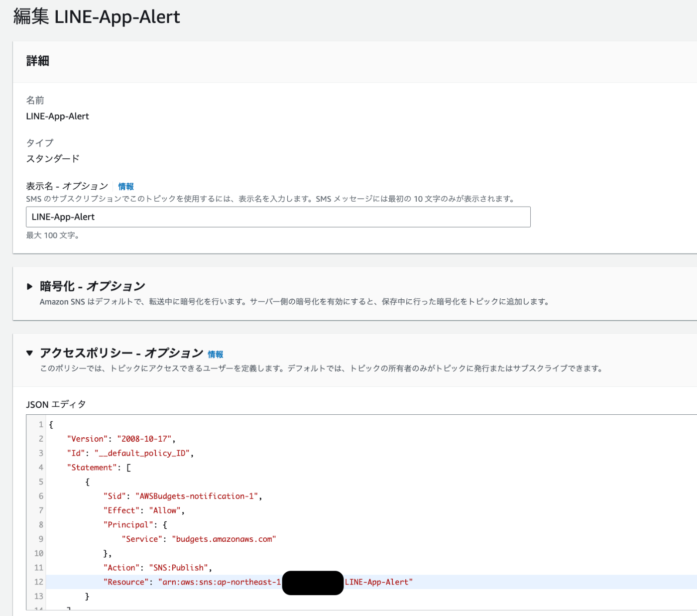Open the 情報 link beside アクセスポリシー
Viewport: 697px width, 616px height.
pyautogui.click(x=216, y=354)
